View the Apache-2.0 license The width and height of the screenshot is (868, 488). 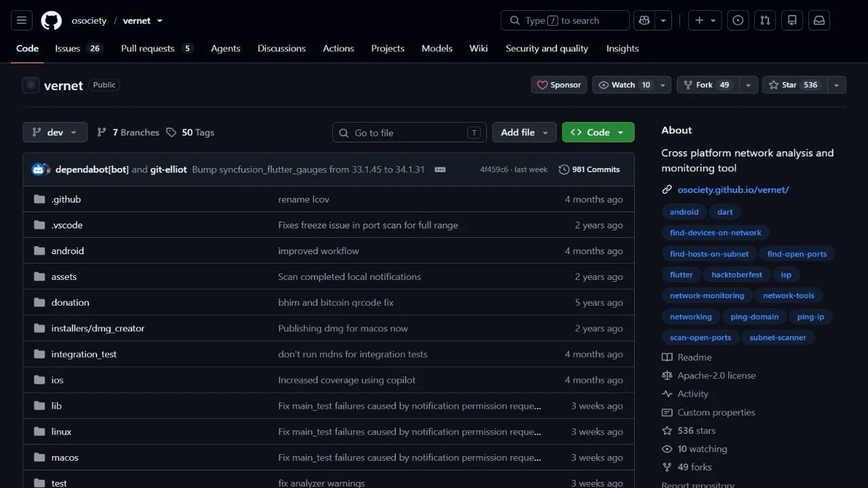[709, 375]
